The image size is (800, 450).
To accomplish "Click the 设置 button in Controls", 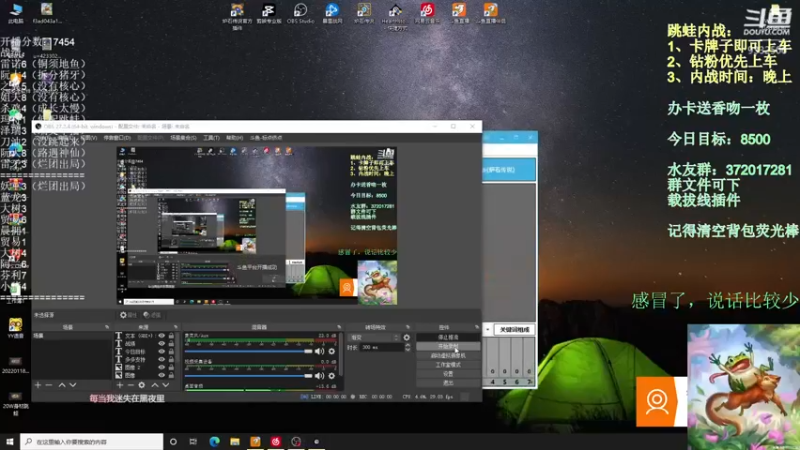I will click(448, 373).
